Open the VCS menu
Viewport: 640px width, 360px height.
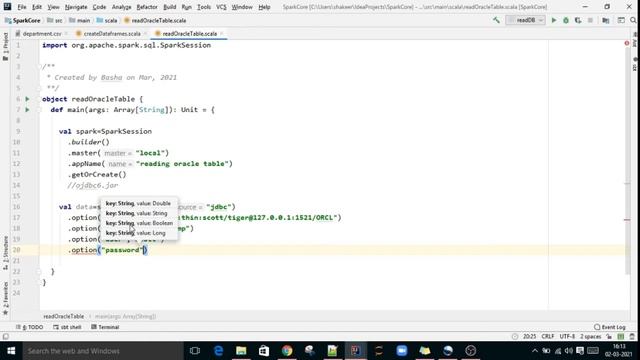221,7
